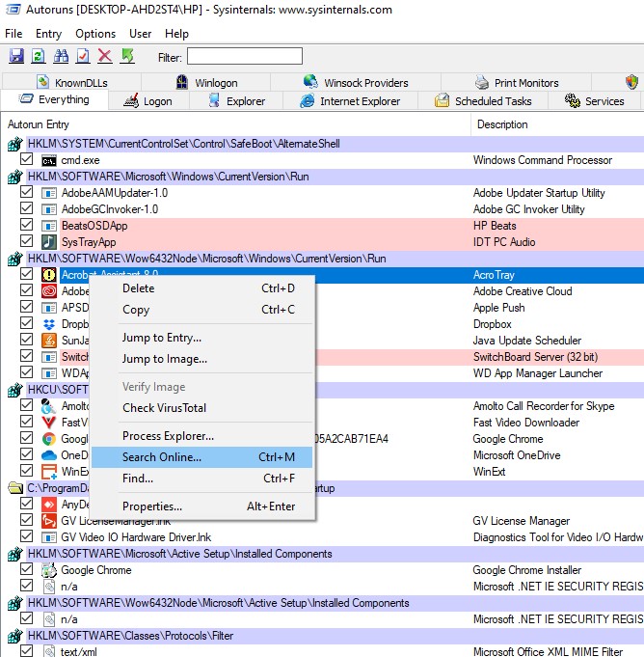The image size is (644, 657).
Task: Click the Find binoculars toolbar icon
Action: [x=61, y=56]
